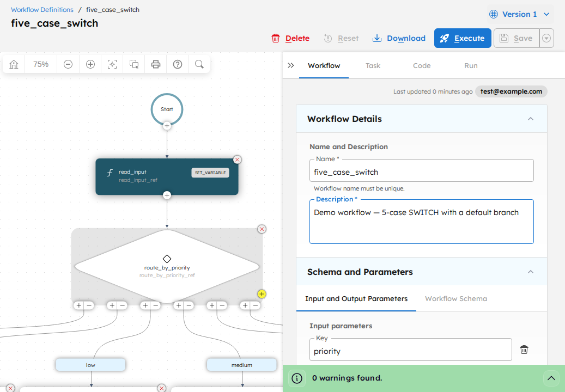Click the SET_VARIABLE badge on read_input
Viewport: 565px width, 392px height.
click(210, 173)
